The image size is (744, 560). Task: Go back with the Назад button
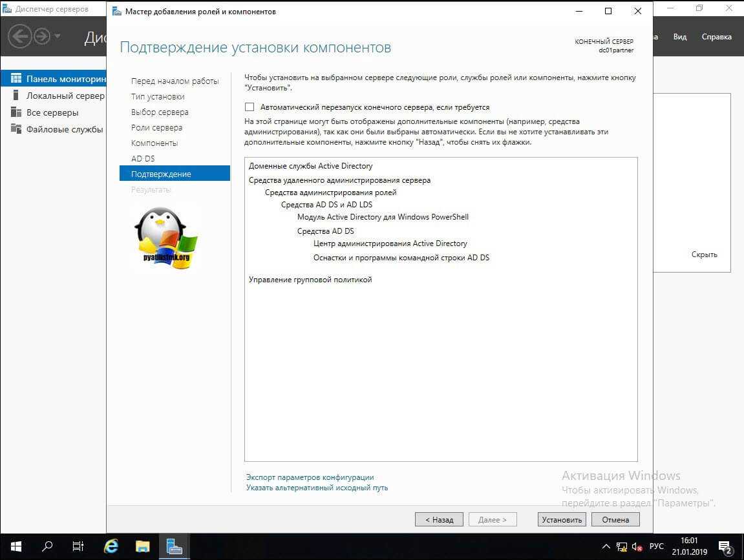439,520
